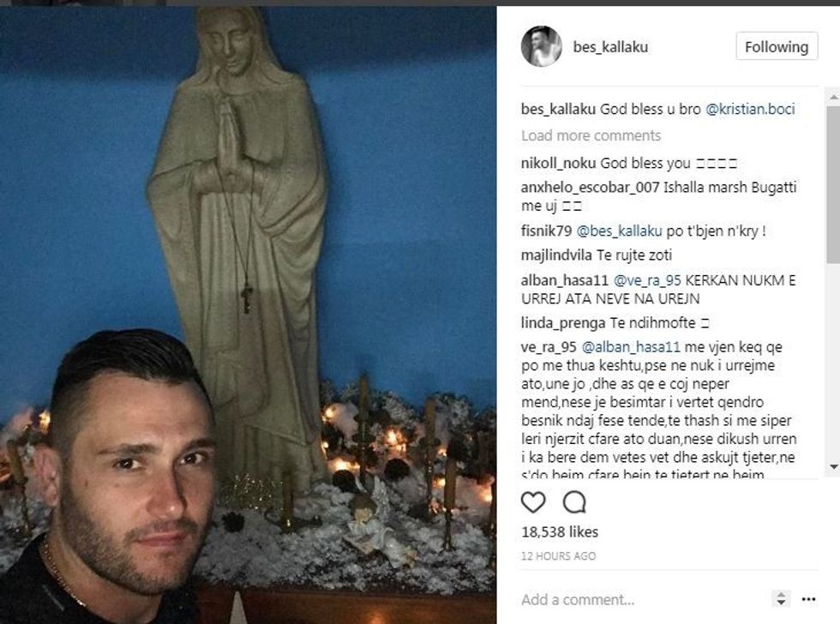Open the @kristian.boci mention link
Image resolution: width=840 pixels, height=624 pixels.
pos(750,109)
